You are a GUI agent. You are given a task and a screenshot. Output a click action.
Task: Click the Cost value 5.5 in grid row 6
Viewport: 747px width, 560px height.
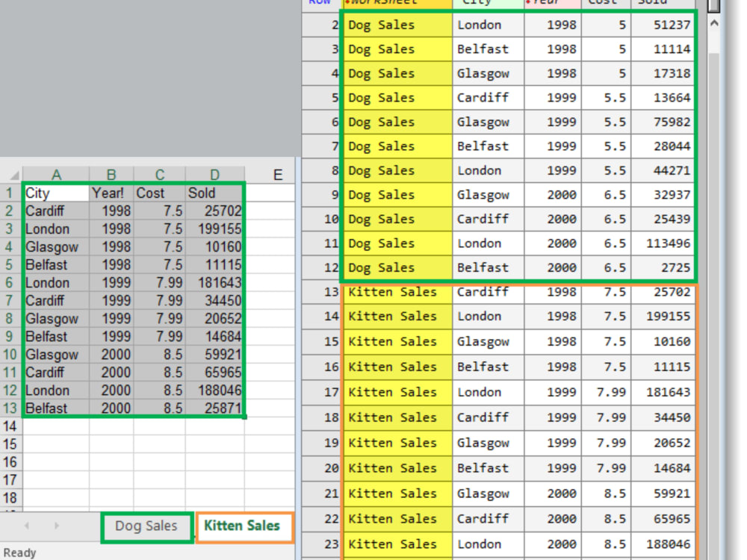(607, 122)
